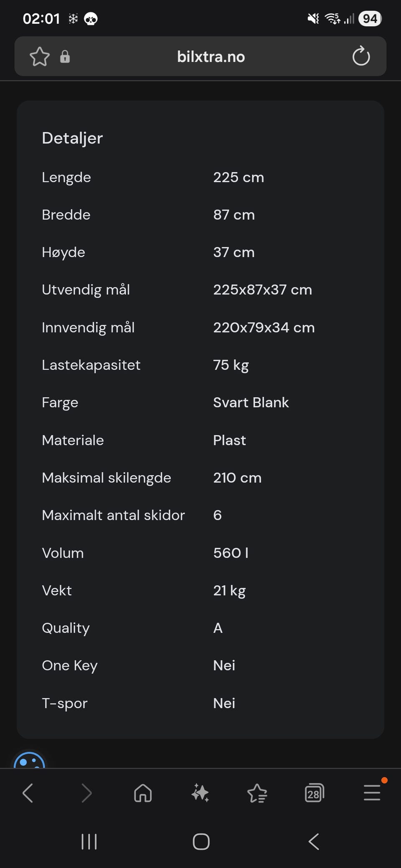401x868 pixels.
Task: Open the browser hamburger menu
Action: click(372, 793)
